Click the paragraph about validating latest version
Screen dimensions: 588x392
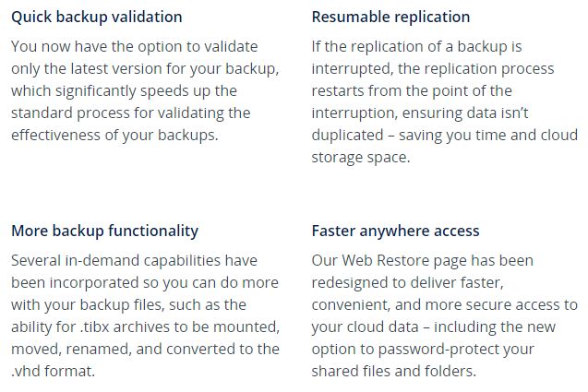(x=145, y=90)
